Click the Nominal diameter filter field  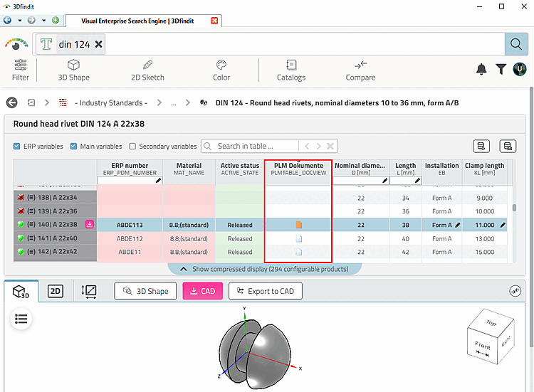pyautogui.click(x=361, y=180)
